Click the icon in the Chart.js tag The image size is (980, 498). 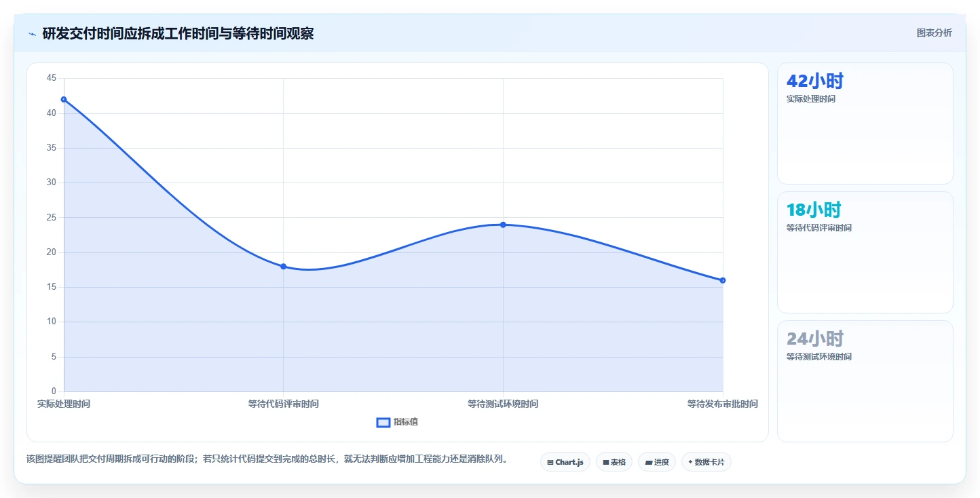(x=550, y=462)
